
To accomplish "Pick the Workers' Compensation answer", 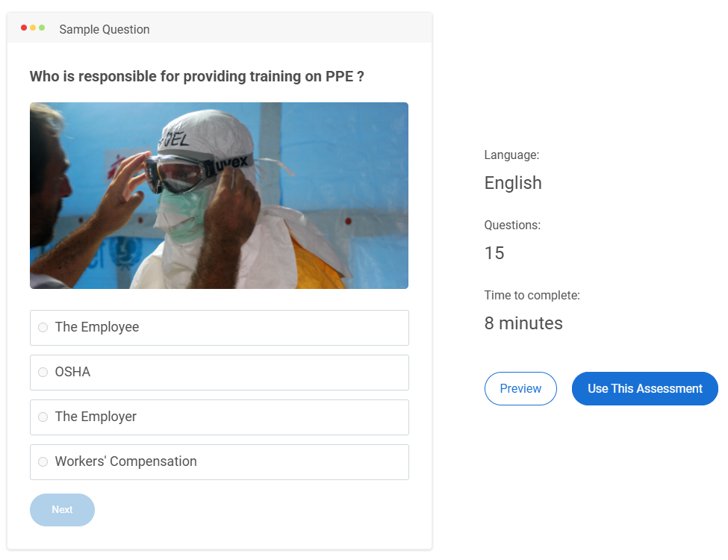I will pyautogui.click(x=43, y=462).
